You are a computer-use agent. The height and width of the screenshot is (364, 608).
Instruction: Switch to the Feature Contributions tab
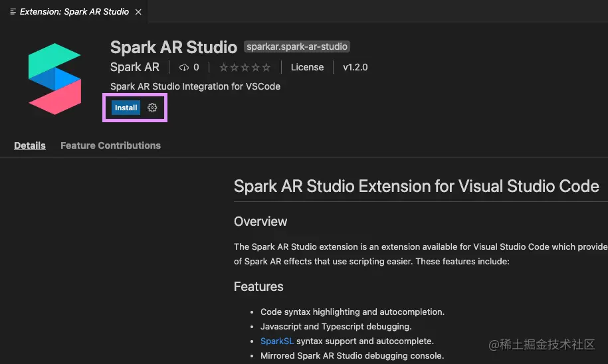coord(110,145)
